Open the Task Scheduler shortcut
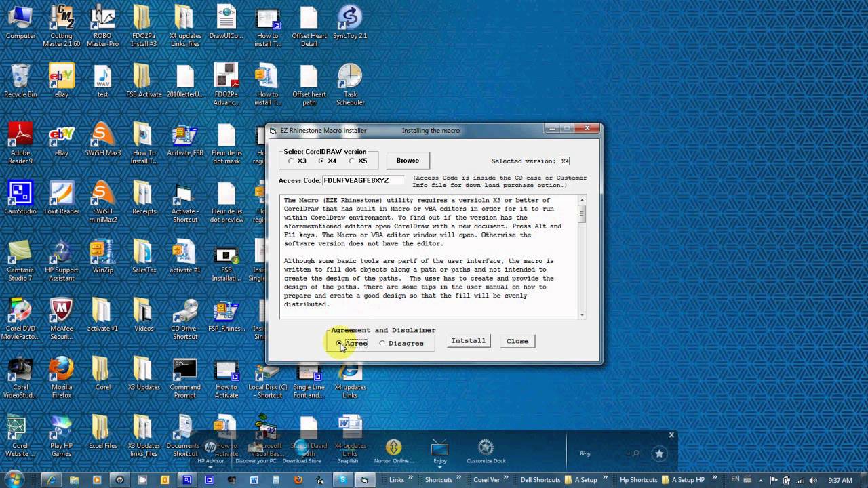This screenshot has height=488, width=868. tap(350, 85)
